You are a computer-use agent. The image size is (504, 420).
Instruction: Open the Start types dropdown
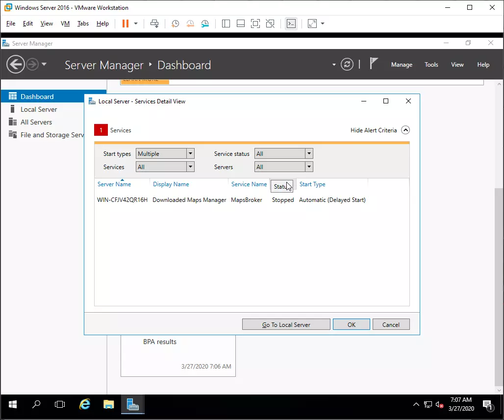pyautogui.click(x=165, y=153)
